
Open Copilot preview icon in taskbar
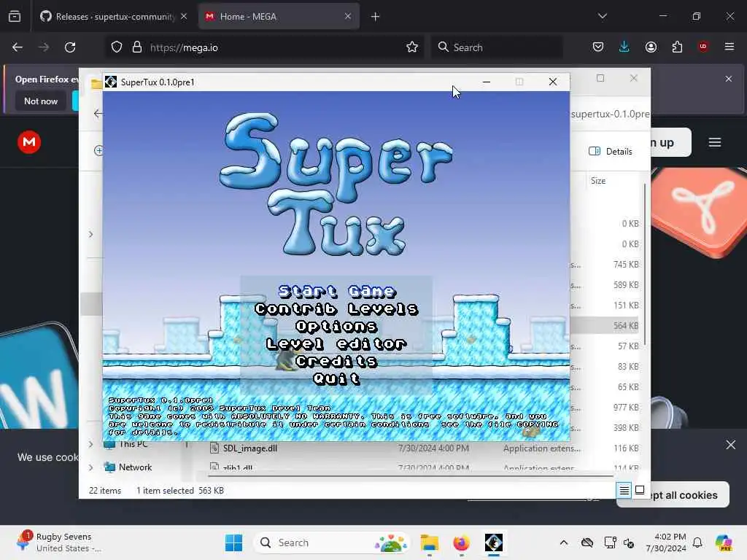(x=723, y=542)
